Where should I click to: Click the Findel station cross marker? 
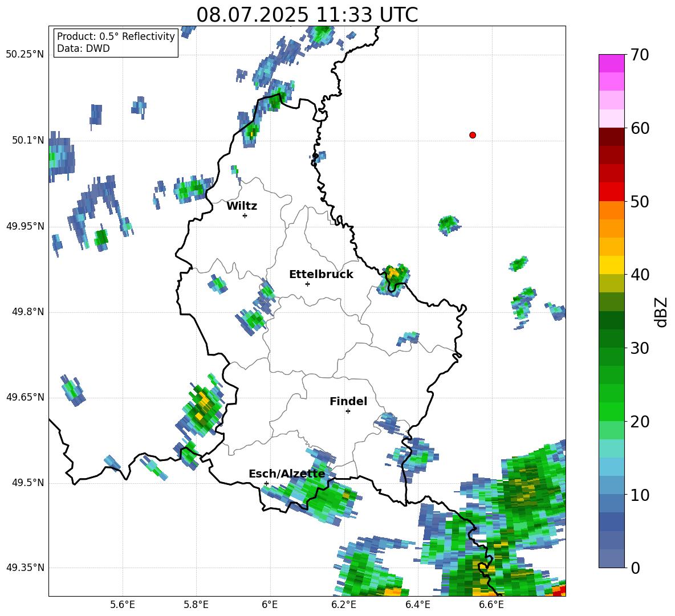348,411
